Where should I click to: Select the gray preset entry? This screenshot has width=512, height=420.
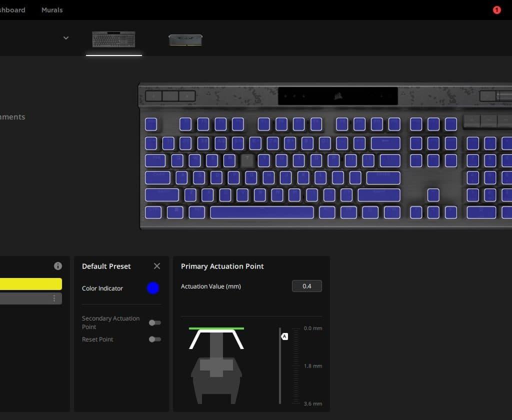click(x=30, y=298)
